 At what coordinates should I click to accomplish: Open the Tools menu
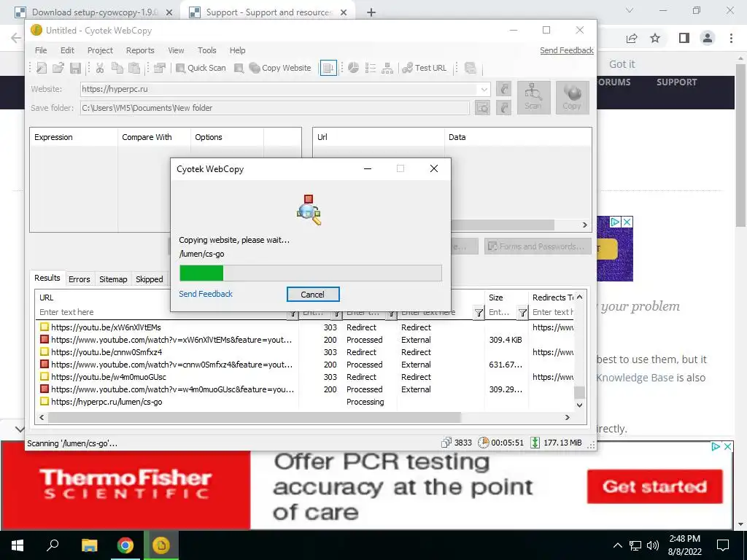click(x=206, y=50)
